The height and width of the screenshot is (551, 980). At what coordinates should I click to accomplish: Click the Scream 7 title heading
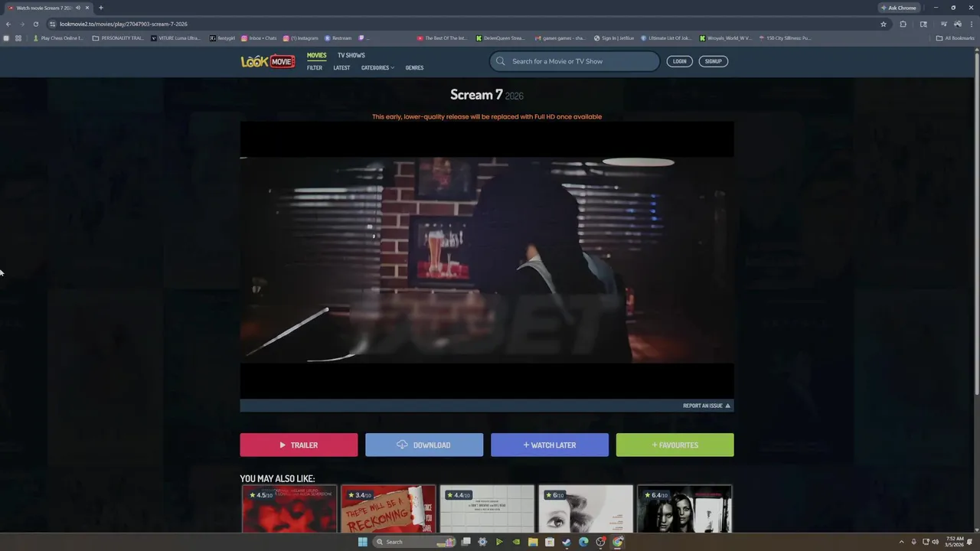(x=487, y=95)
